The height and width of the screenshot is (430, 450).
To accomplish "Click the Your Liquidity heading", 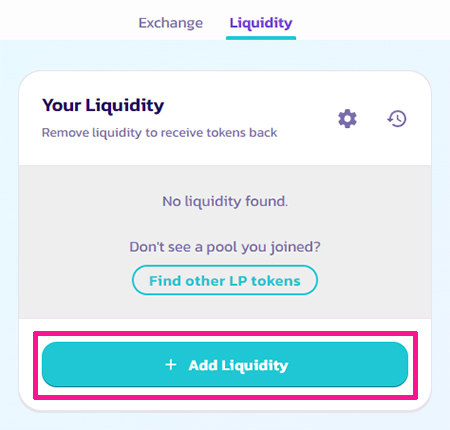I will (x=103, y=105).
